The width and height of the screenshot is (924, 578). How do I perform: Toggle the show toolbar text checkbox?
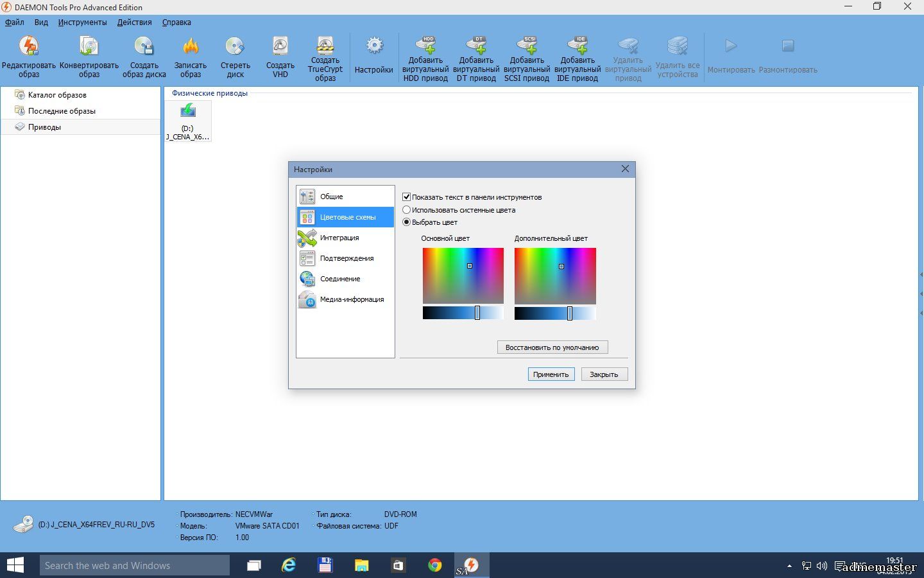(407, 197)
